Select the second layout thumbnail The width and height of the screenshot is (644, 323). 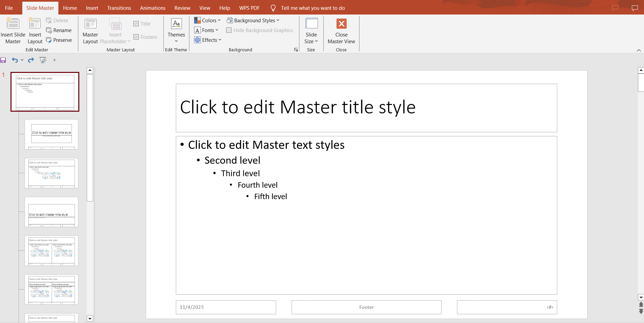pyautogui.click(x=51, y=134)
